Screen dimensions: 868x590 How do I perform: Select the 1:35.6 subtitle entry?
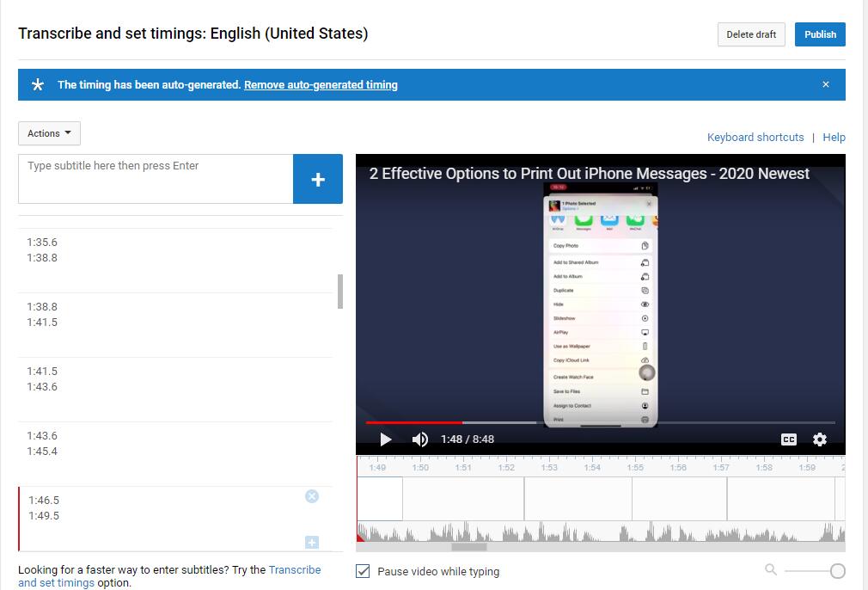(175, 261)
